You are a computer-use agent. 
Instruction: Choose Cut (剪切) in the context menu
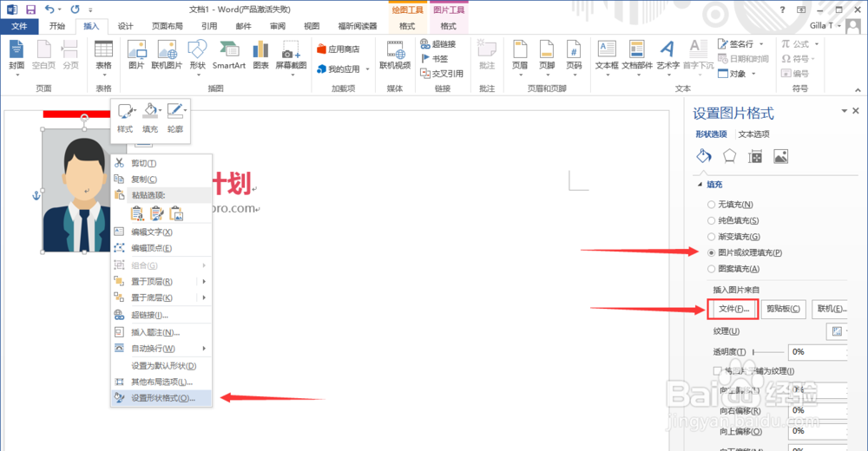pyautogui.click(x=161, y=163)
